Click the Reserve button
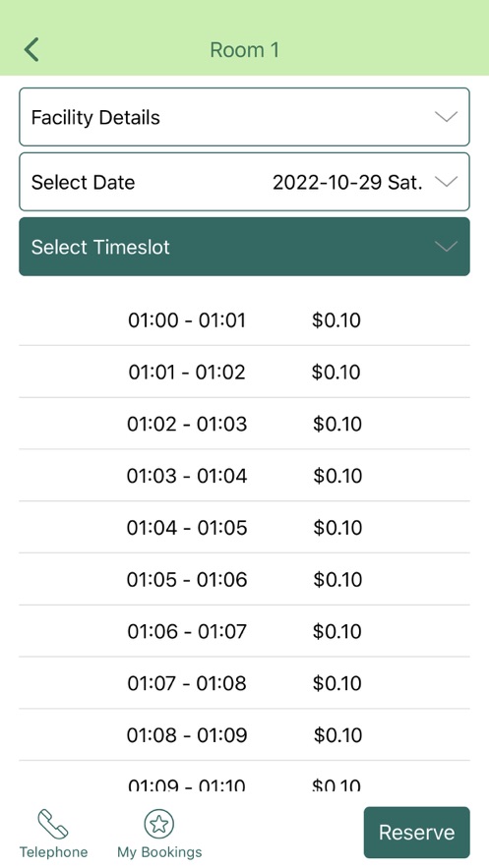The height and width of the screenshot is (868, 489). (x=416, y=832)
